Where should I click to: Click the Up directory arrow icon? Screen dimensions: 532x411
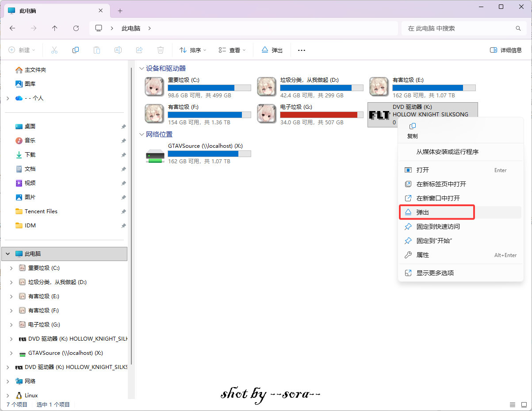pyautogui.click(x=55, y=28)
